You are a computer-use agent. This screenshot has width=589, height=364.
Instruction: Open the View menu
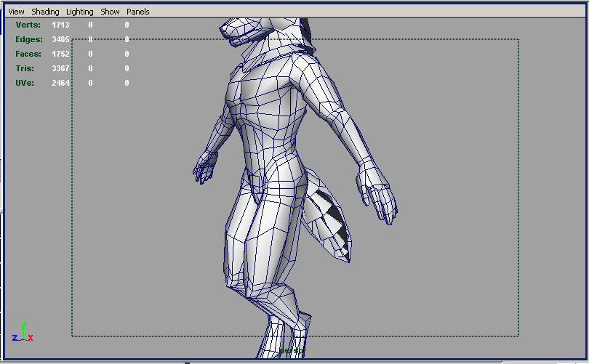pyautogui.click(x=16, y=12)
